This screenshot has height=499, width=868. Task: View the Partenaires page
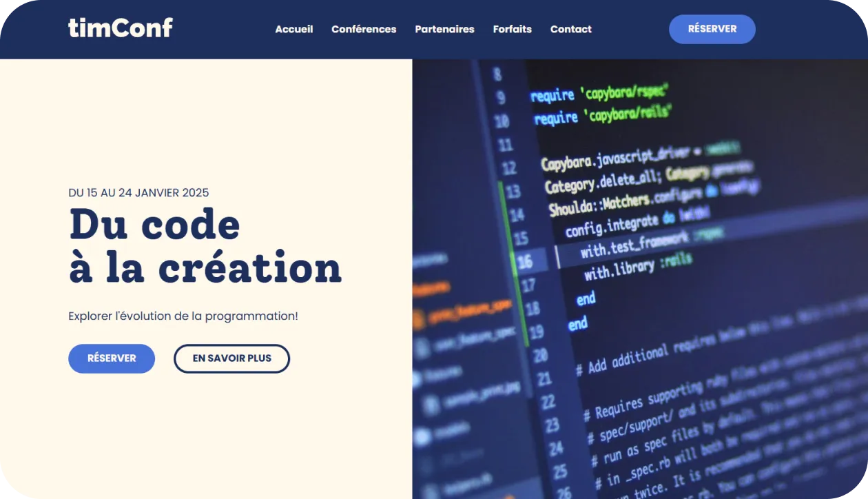[444, 29]
